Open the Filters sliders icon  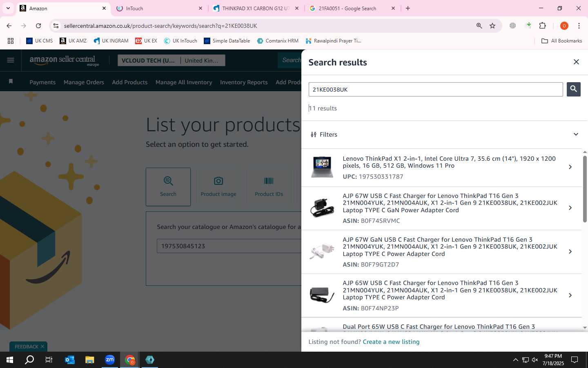coord(314,135)
